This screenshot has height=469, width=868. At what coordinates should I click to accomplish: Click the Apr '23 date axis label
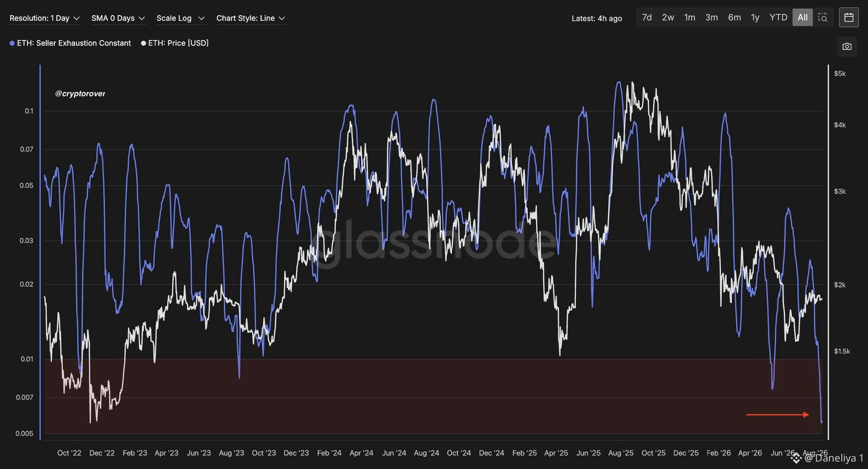(166, 453)
